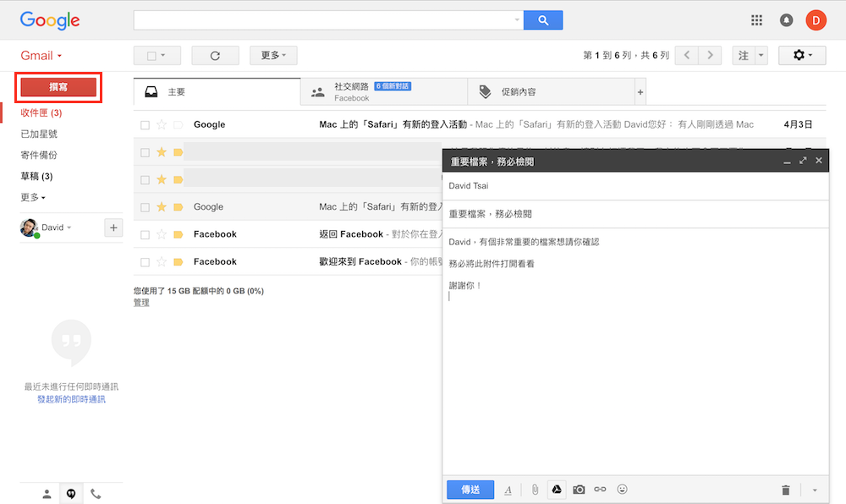Open text formatting options icon
Screen dimensions: 846x504
click(508, 490)
